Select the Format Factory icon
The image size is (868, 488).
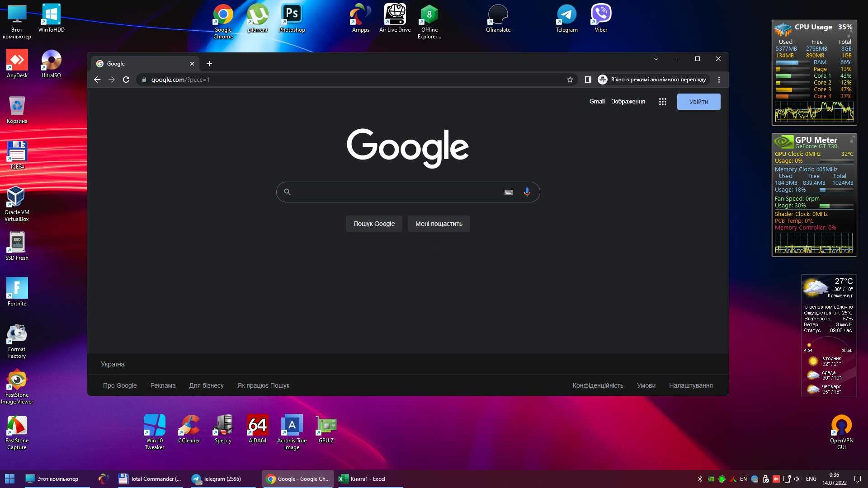[17, 341]
